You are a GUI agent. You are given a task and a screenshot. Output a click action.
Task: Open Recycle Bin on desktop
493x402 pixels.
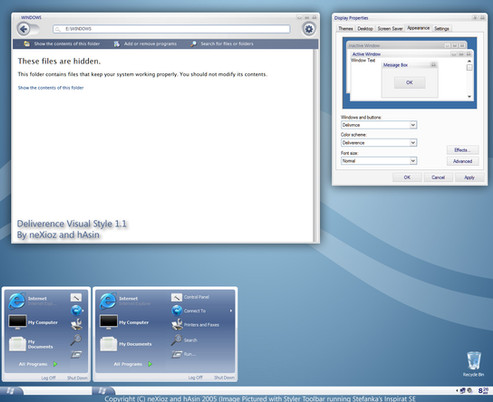(474, 363)
